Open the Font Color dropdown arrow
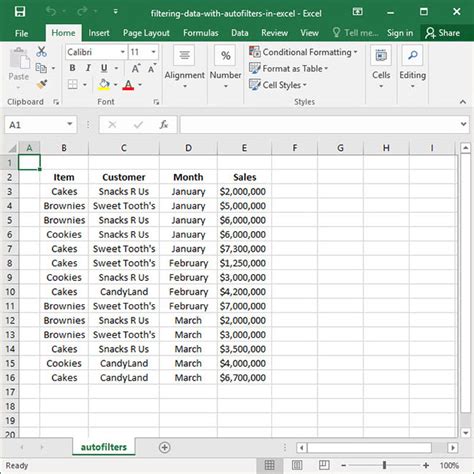 point(140,85)
